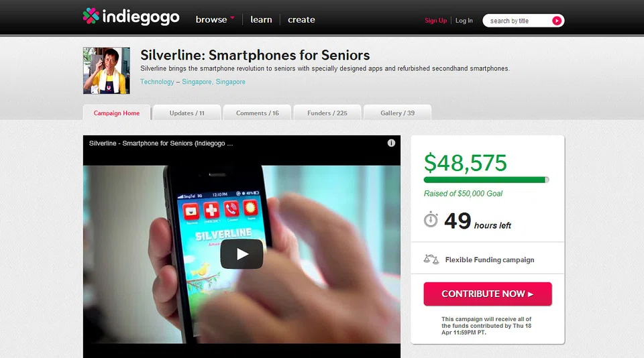Open the campaign owner's profile photo
Image resolution: width=644 pixels, height=358 pixels.
click(107, 70)
